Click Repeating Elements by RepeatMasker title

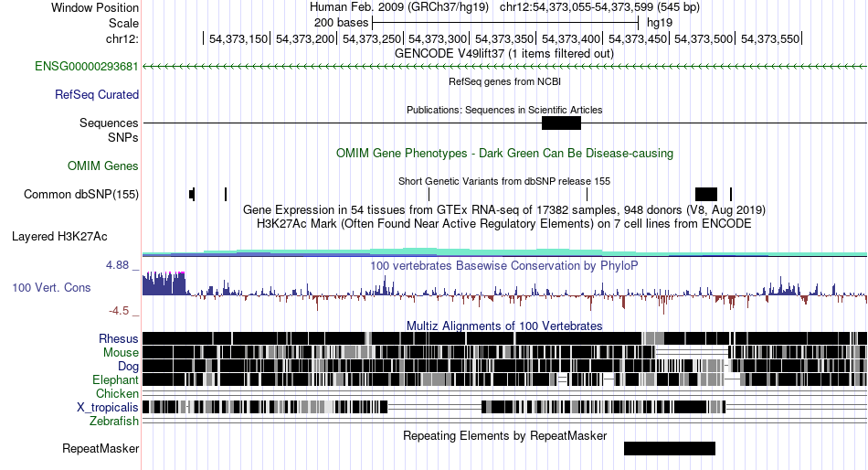click(x=504, y=435)
